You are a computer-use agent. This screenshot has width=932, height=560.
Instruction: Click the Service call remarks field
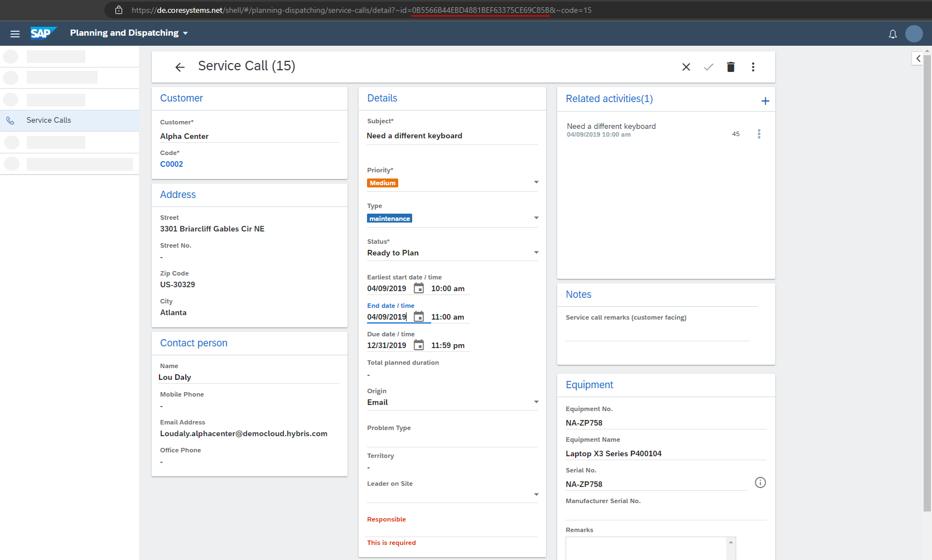[x=658, y=334]
